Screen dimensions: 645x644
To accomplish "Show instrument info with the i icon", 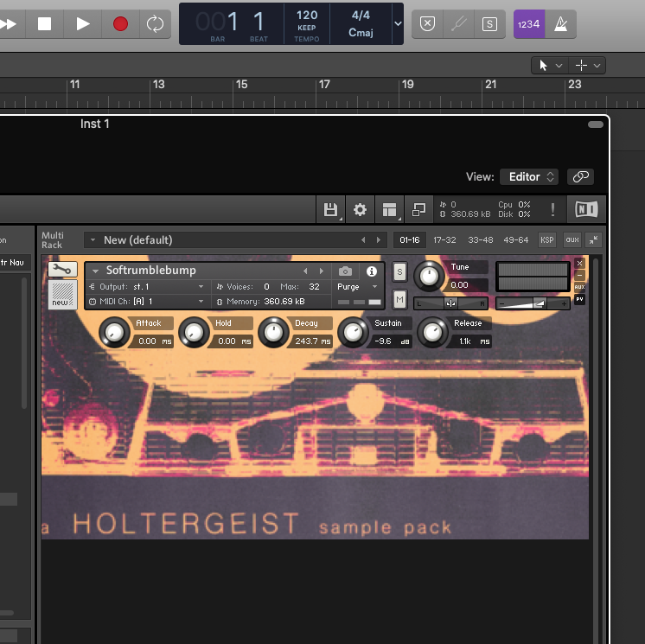I will [x=372, y=271].
